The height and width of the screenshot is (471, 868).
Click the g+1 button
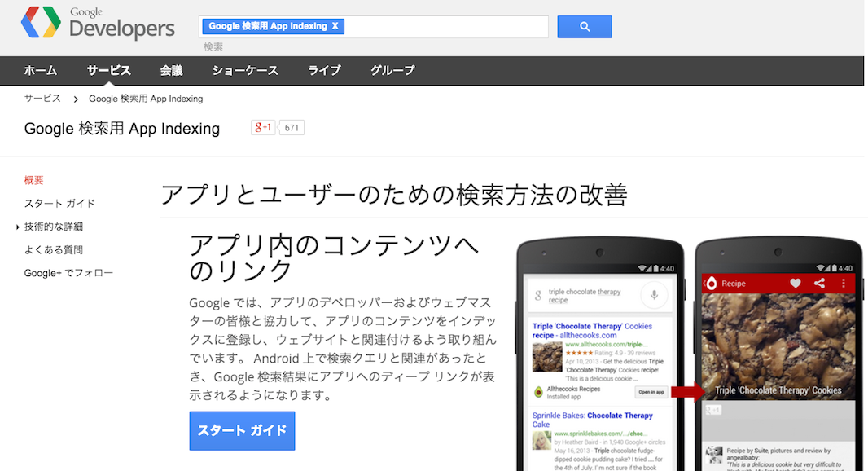point(263,127)
